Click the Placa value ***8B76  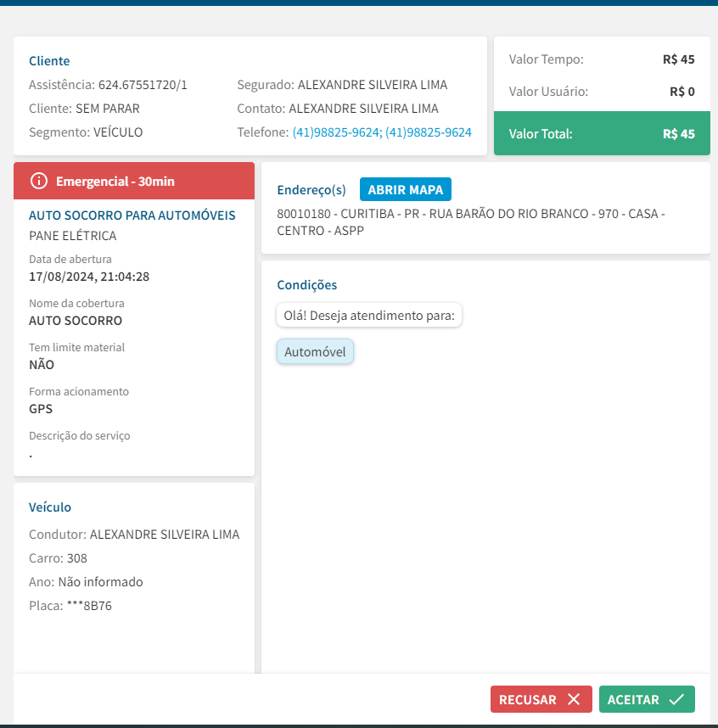pos(89,606)
